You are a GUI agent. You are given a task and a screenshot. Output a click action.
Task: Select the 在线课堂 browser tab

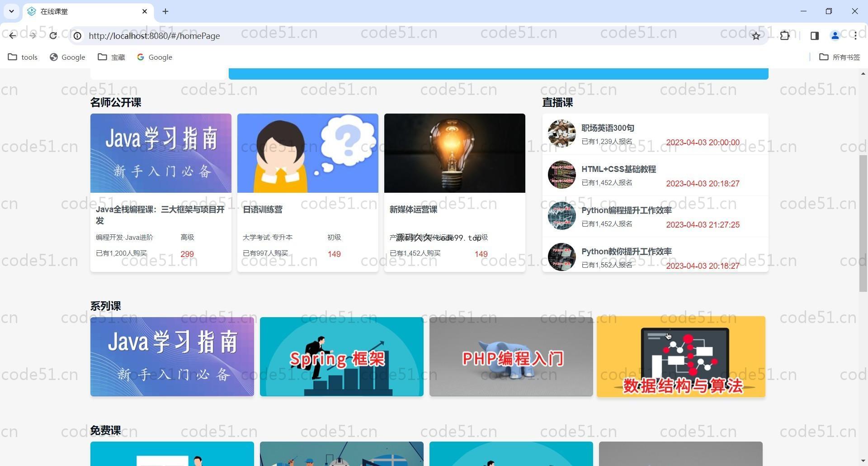point(88,11)
